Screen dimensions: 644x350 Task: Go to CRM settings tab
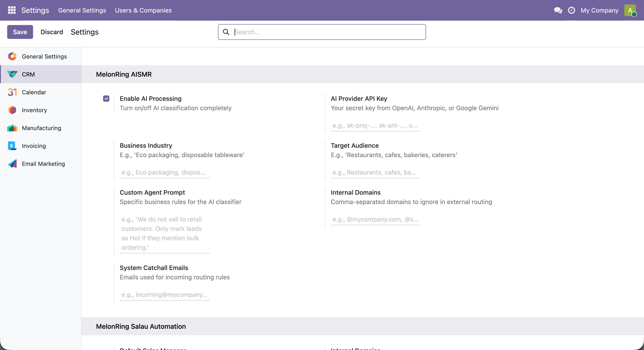point(41,74)
